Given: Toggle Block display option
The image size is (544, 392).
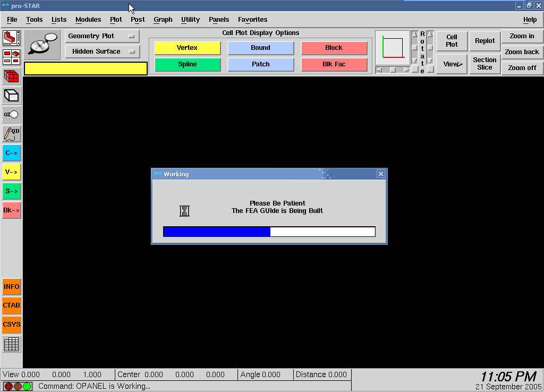Looking at the screenshot, I should click(334, 48).
